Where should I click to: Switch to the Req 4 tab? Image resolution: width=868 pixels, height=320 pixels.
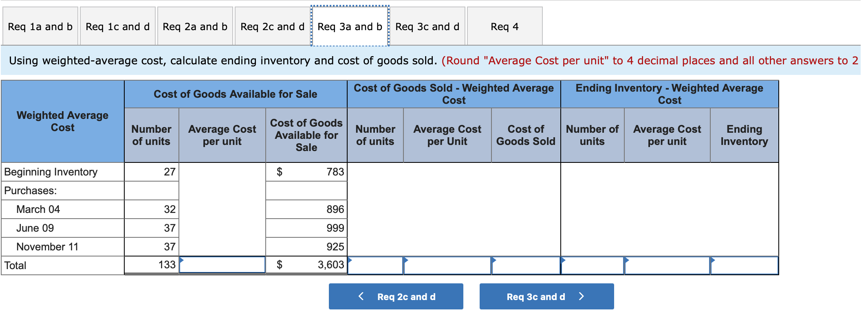pos(504,26)
